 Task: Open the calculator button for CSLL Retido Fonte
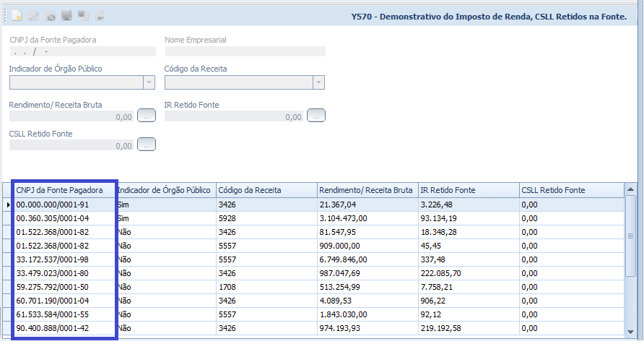coord(147,145)
